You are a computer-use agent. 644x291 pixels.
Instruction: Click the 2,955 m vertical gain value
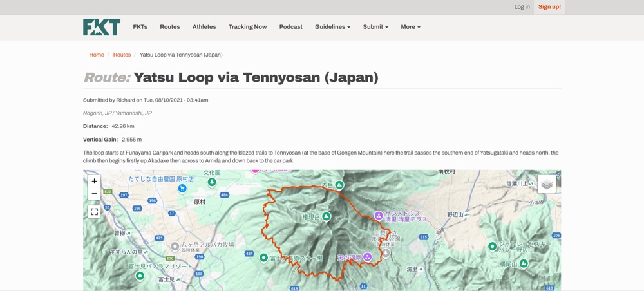pyautogui.click(x=132, y=140)
